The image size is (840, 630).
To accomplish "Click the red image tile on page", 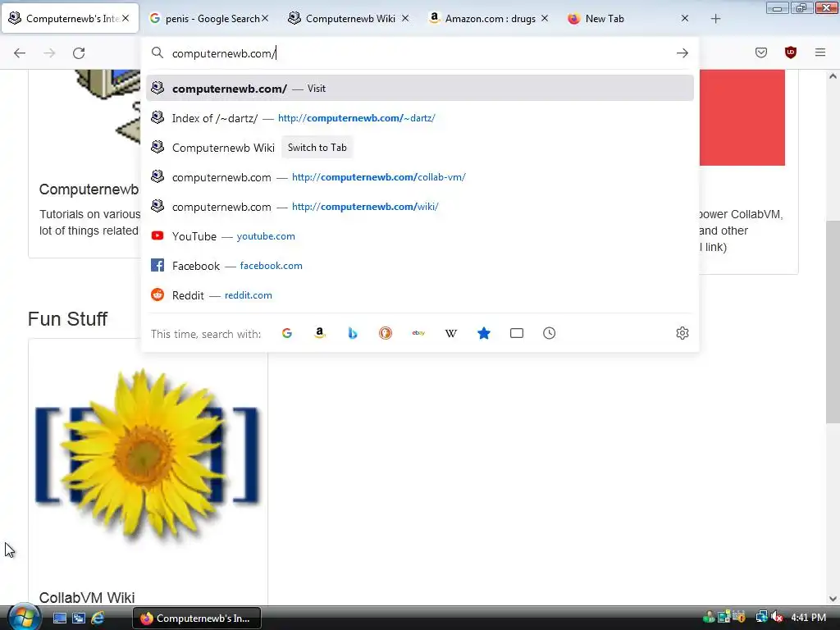I will (742, 117).
